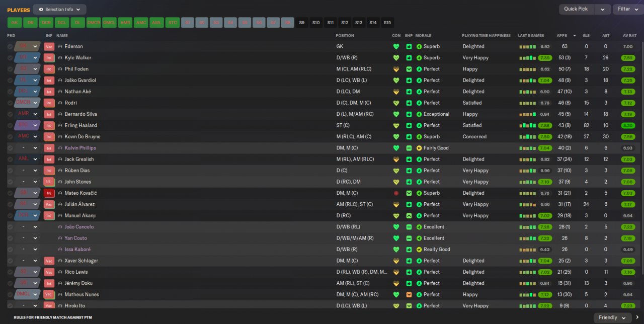Open the Friendly dropdown at the bottom

[x=613, y=317]
